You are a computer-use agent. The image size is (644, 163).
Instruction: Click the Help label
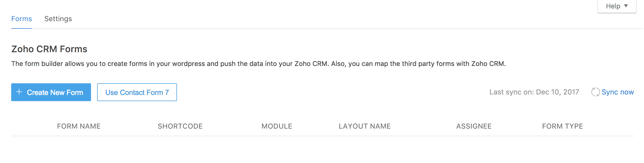coord(613,6)
